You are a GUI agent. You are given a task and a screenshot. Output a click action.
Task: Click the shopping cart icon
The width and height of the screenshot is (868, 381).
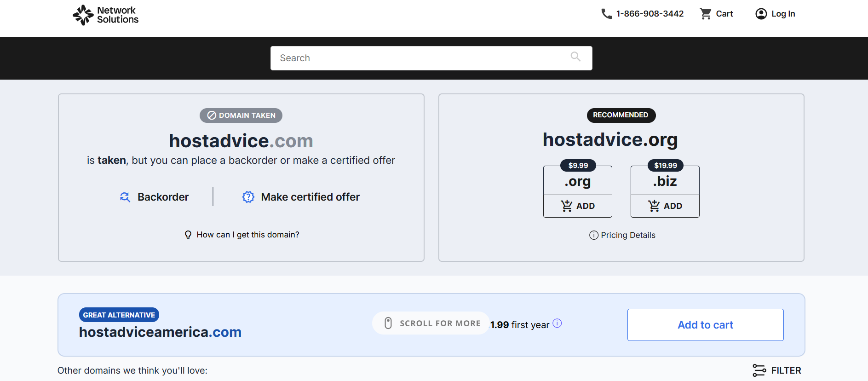coord(706,14)
